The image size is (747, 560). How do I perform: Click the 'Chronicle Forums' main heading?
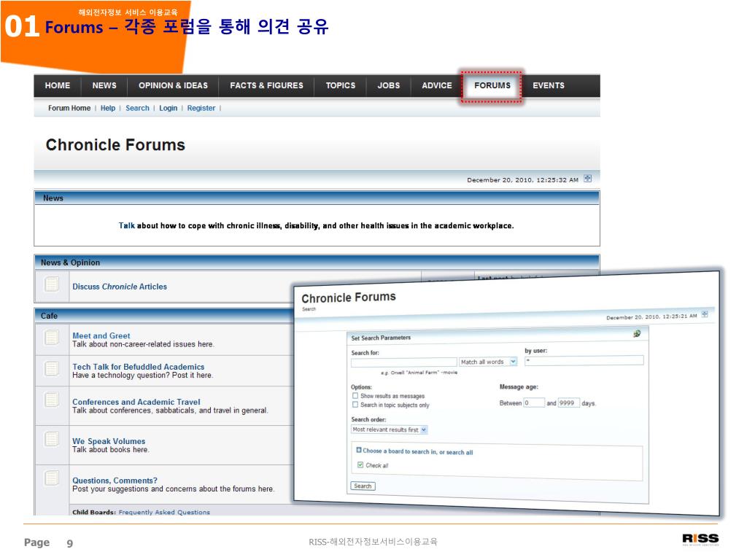click(115, 145)
